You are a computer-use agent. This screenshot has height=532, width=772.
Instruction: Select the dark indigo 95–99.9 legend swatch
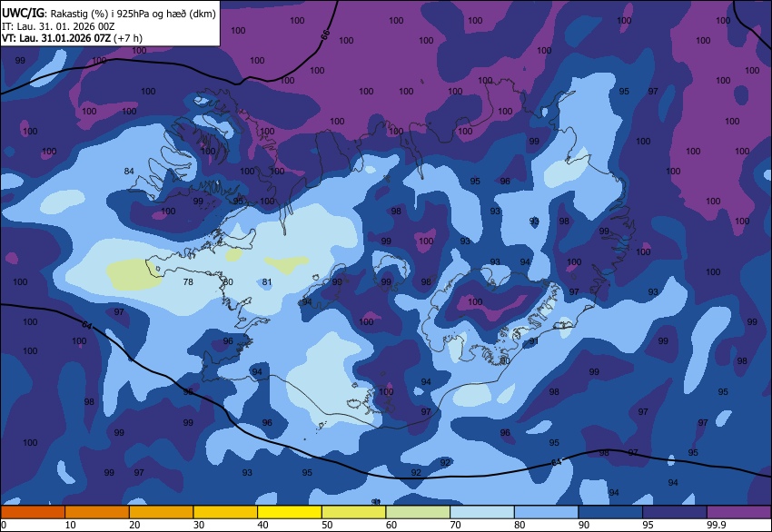(x=675, y=512)
